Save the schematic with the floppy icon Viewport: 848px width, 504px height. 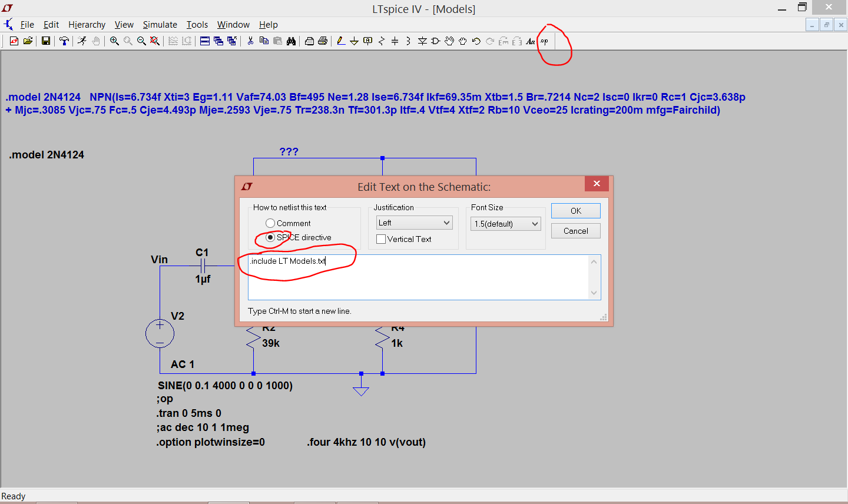coord(45,41)
